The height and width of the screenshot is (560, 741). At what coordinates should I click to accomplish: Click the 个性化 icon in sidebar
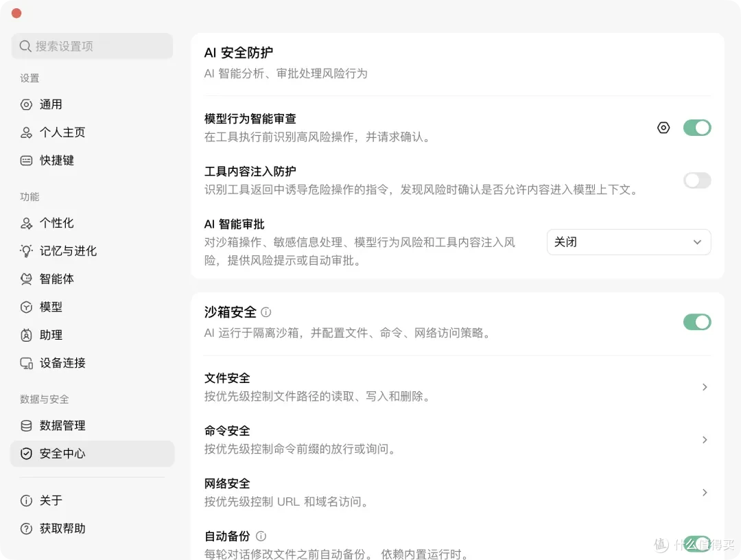27,223
